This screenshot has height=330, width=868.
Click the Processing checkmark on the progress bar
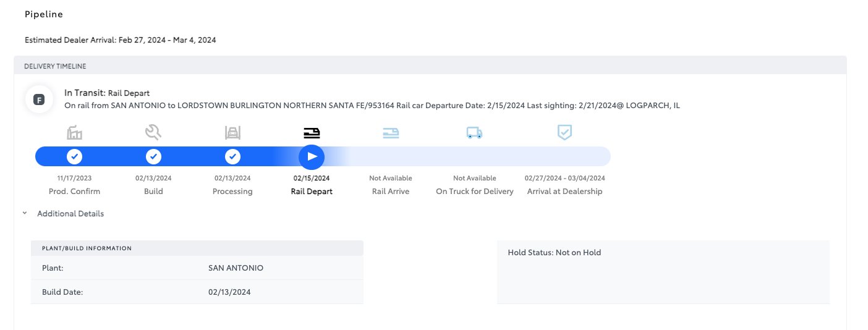pyautogui.click(x=232, y=157)
